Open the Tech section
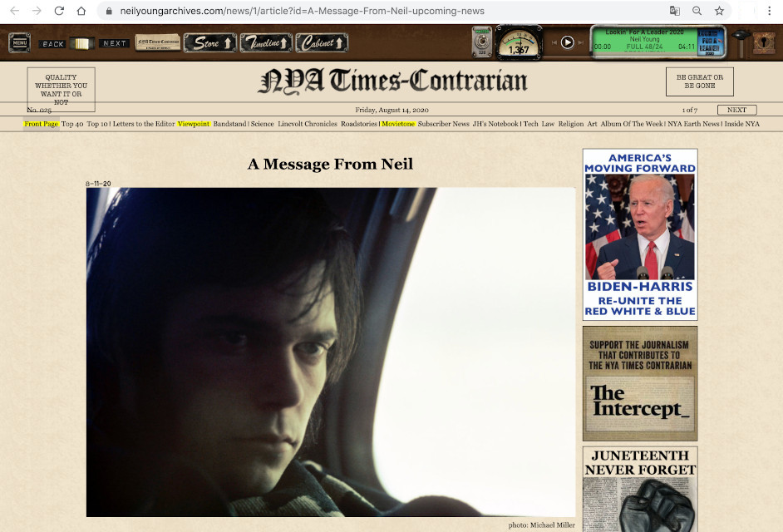Image resolution: width=783 pixels, height=532 pixels. (x=531, y=124)
